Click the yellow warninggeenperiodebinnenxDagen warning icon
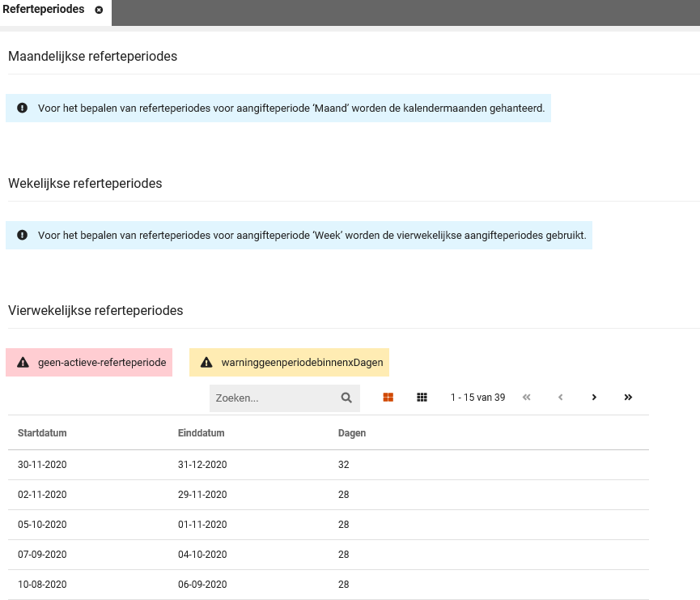This screenshot has height=600, width=700. pos(206,363)
